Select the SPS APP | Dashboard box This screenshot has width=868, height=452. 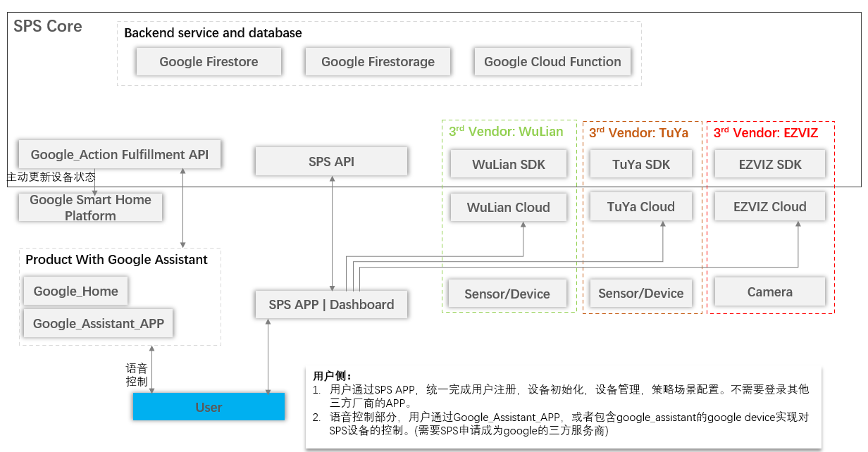331,305
